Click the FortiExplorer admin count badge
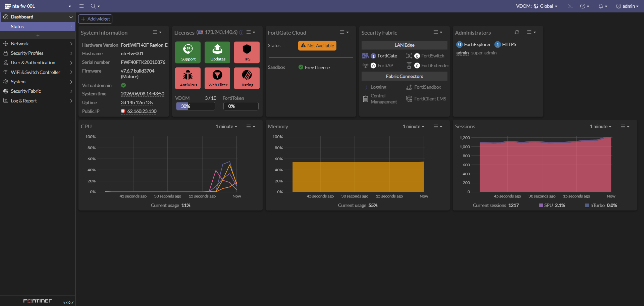 460,44
